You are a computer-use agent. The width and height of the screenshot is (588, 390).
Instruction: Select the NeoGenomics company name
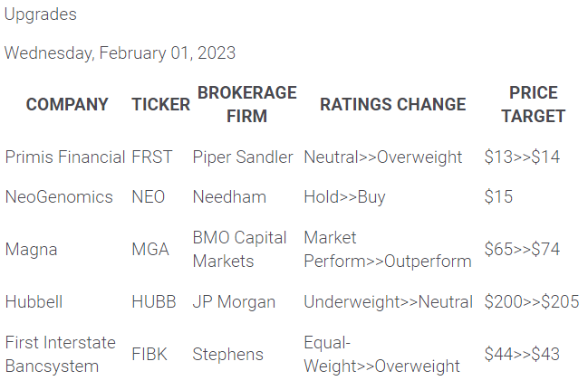[59, 196]
